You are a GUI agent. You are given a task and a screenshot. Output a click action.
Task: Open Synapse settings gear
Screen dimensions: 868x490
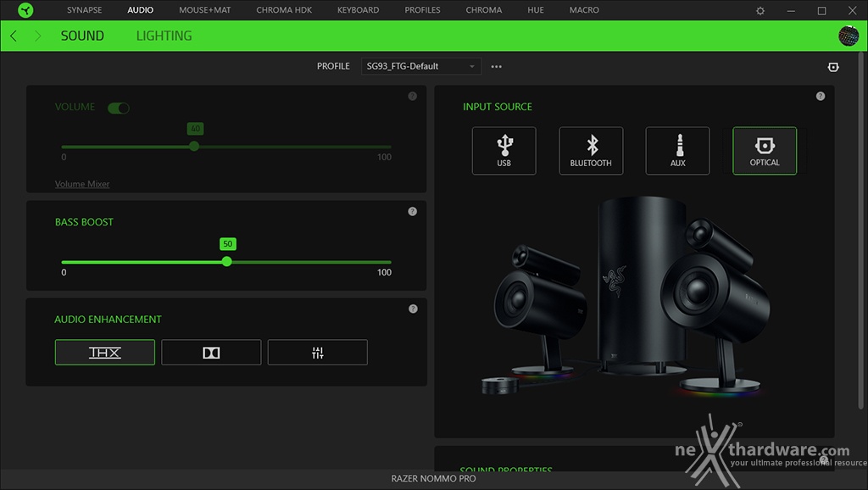[760, 10]
